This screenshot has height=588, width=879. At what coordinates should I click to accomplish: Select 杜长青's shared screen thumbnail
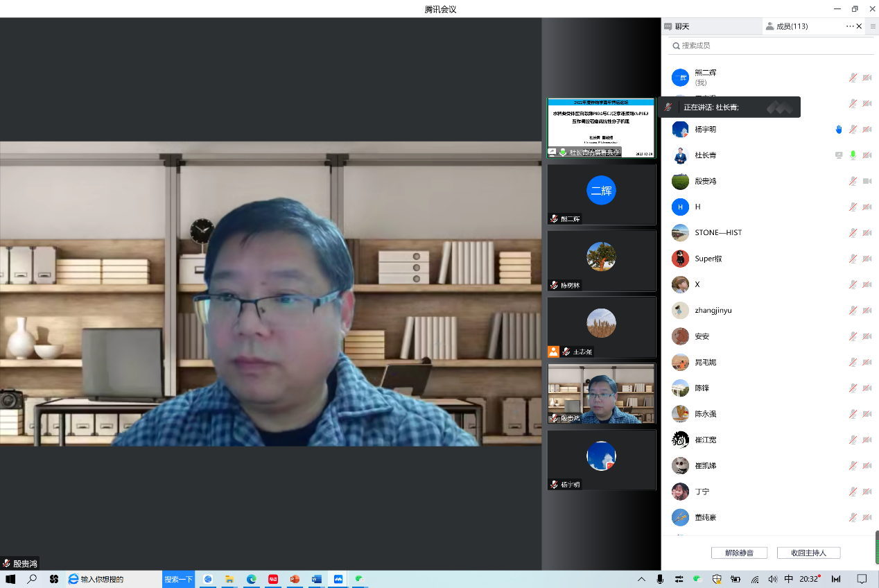tap(601, 128)
